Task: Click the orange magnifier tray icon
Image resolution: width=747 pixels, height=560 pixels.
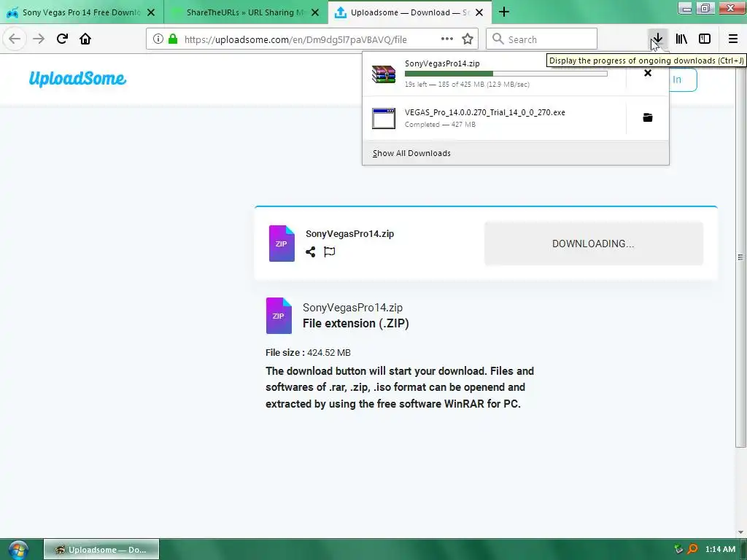Action: coord(692,550)
